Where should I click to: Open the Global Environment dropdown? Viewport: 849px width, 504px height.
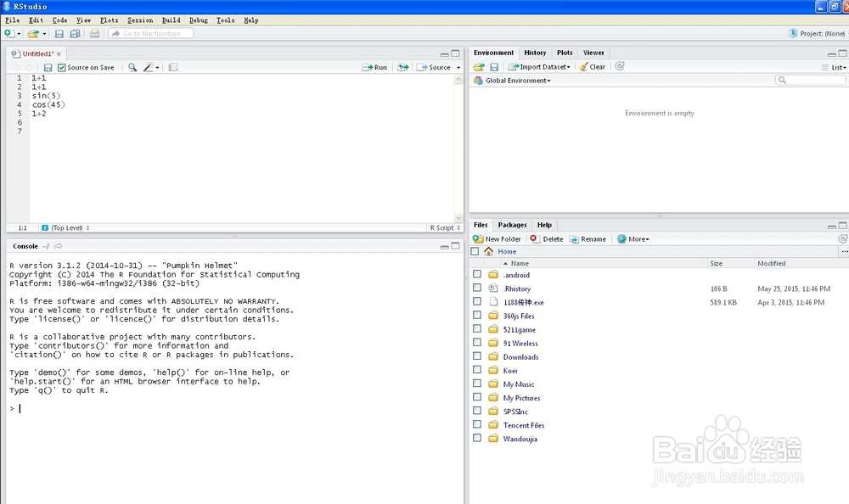516,81
